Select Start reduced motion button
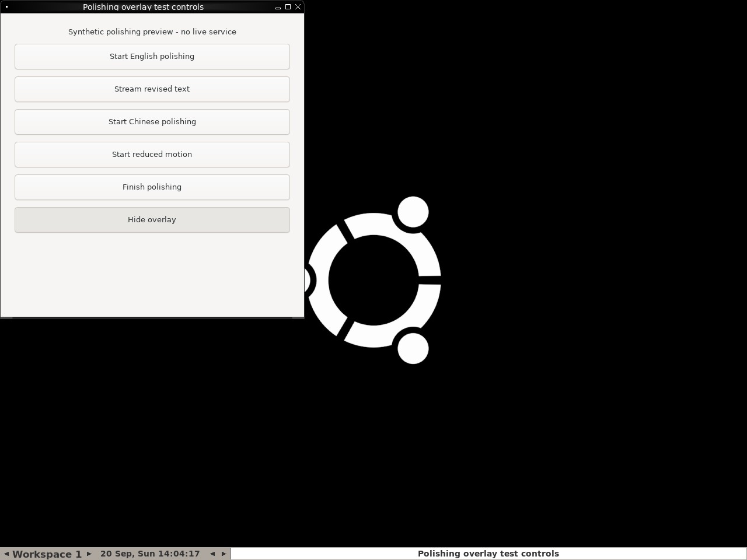 pos(152,155)
